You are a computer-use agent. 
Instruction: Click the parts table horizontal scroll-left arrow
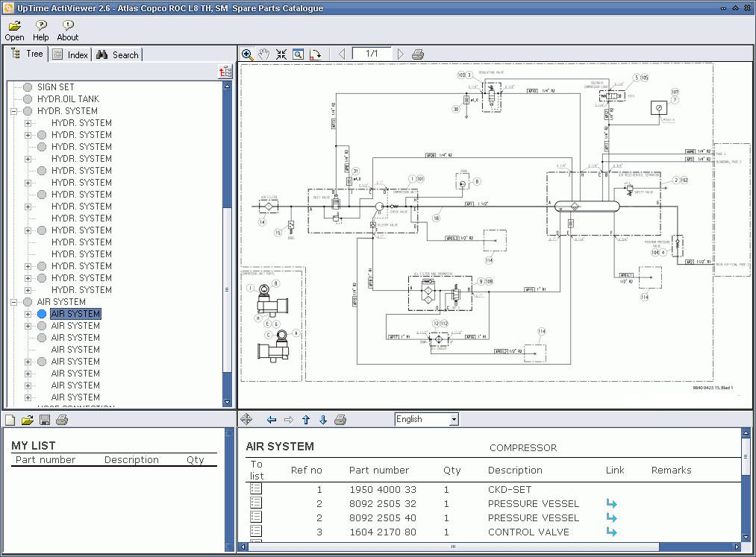(x=243, y=547)
